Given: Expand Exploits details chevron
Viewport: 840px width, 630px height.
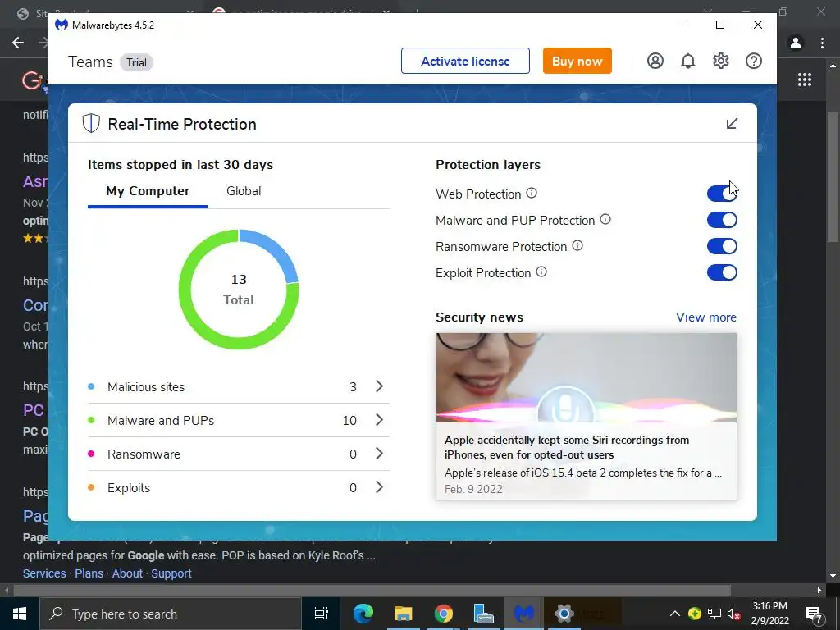Looking at the screenshot, I should tap(379, 487).
